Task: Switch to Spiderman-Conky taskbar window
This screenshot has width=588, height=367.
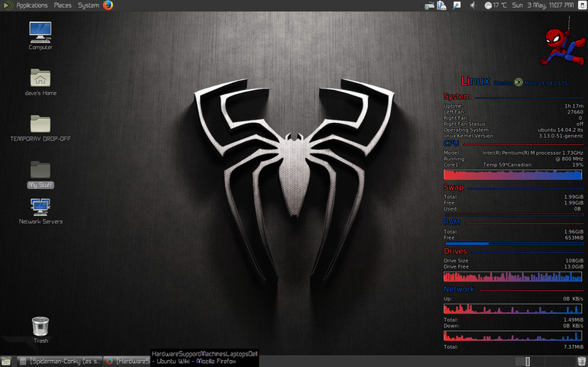Action: pos(60,362)
